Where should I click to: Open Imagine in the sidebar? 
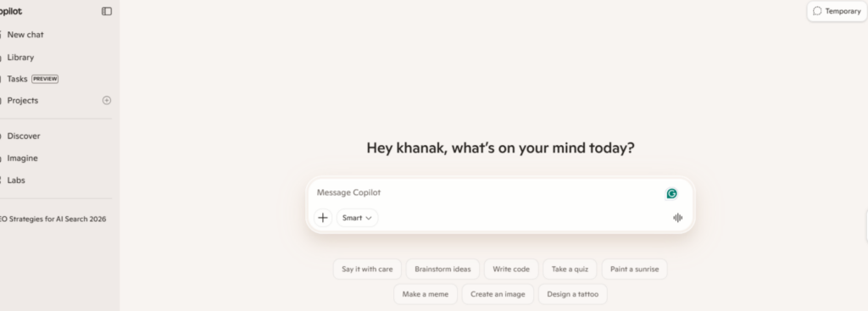click(22, 158)
